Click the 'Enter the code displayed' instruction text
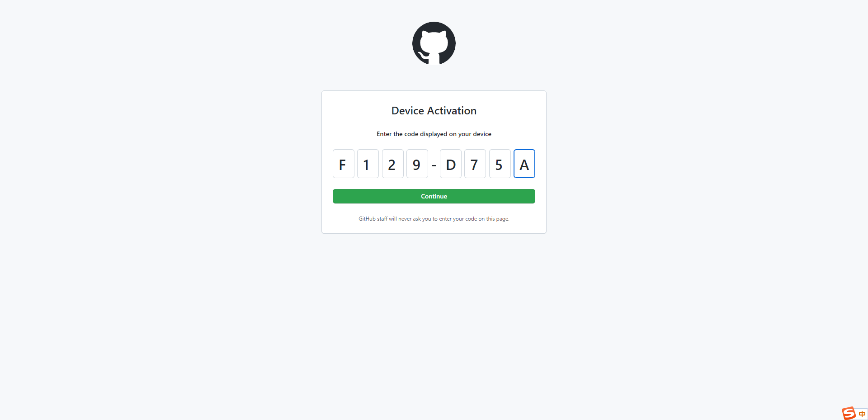The width and height of the screenshot is (868, 420). [434, 134]
